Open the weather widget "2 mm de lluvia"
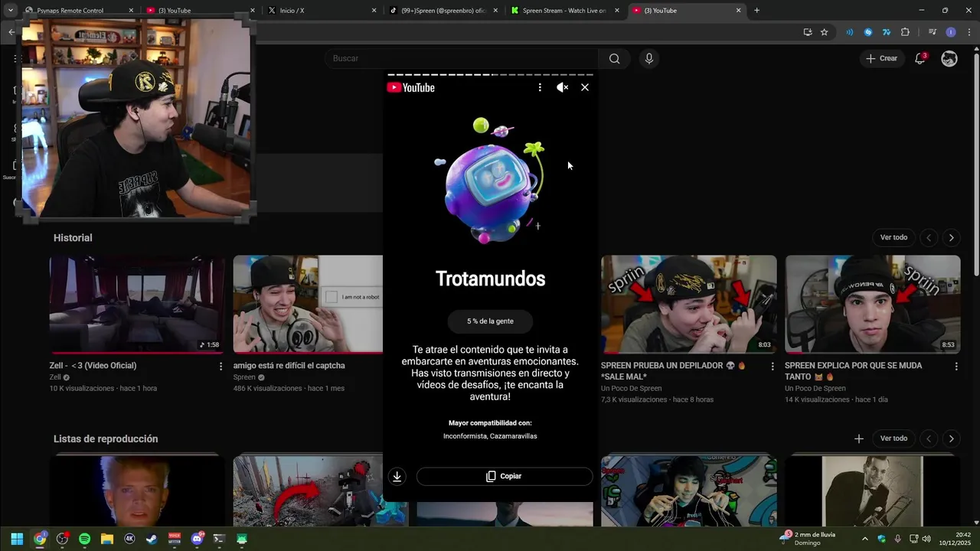Image resolution: width=980 pixels, height=551 pixels. pyautogui.click(x=809, y=539)
